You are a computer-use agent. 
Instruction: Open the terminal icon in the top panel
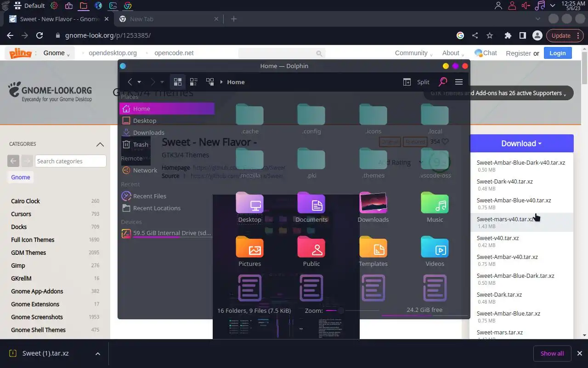[x=113, y=6]
